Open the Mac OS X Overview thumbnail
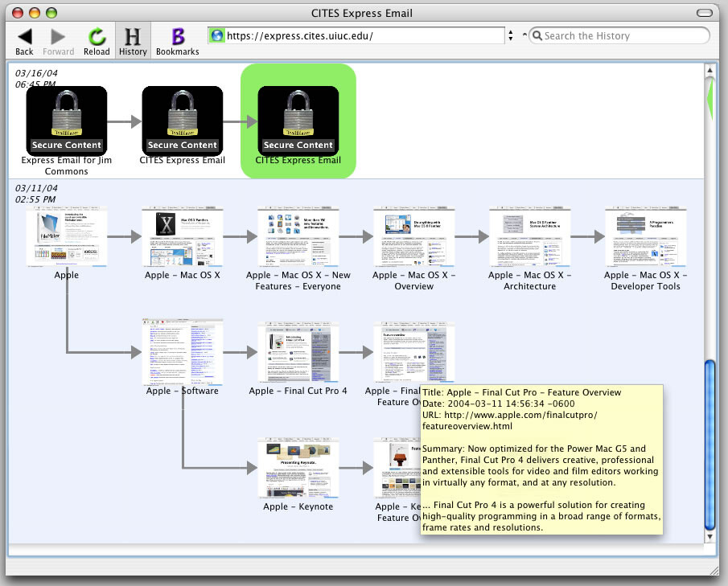The width and height of the screenshot is (728, 586). [413, 236]
